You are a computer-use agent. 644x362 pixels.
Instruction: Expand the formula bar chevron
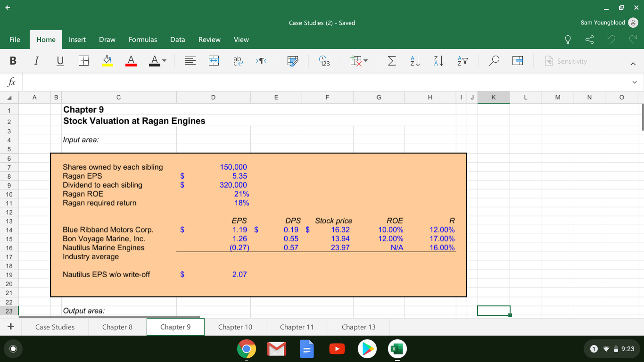point(636,82)
